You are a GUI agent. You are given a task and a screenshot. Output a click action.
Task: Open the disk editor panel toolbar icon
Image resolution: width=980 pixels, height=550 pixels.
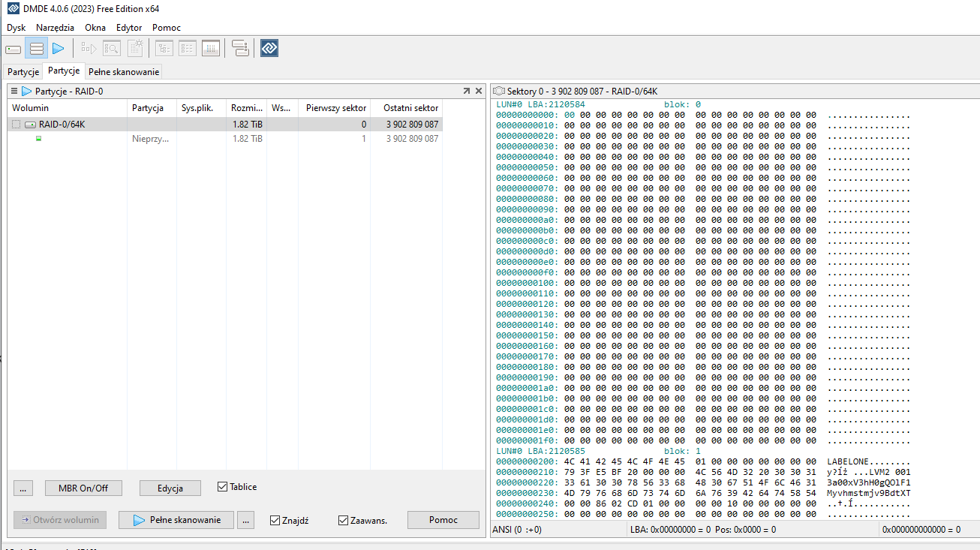pyautogui.click(x=211, y=49)
